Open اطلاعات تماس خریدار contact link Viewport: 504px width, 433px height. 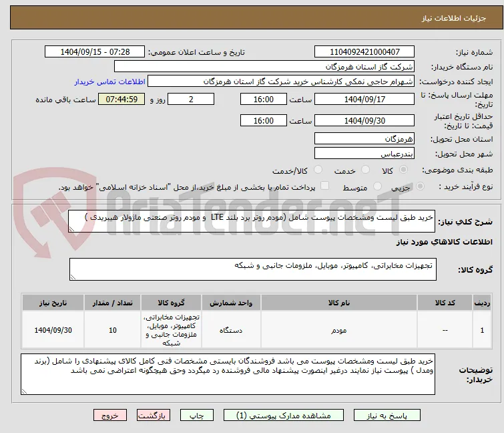coord(110,82)
